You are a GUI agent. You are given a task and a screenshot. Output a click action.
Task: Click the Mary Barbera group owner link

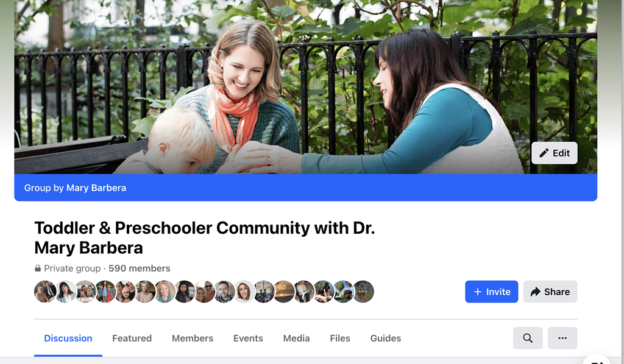pos(96,188)
